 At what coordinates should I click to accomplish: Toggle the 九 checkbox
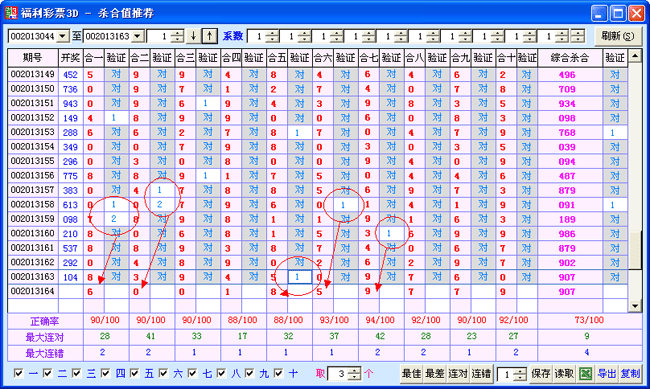[250, 373]
